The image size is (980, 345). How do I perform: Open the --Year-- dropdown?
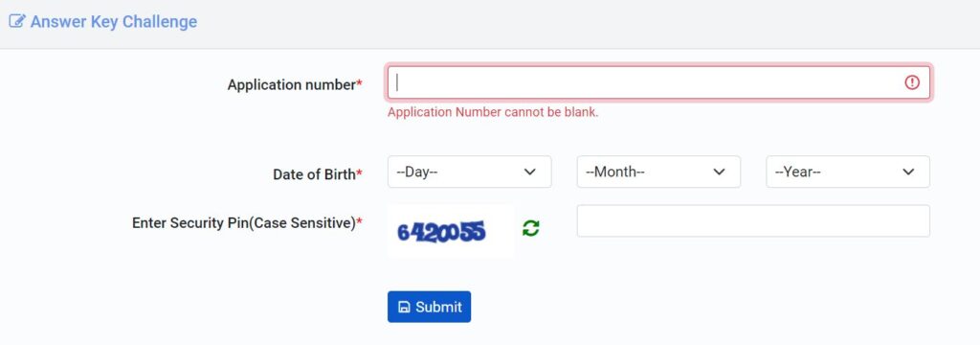(x=848, y=172)
